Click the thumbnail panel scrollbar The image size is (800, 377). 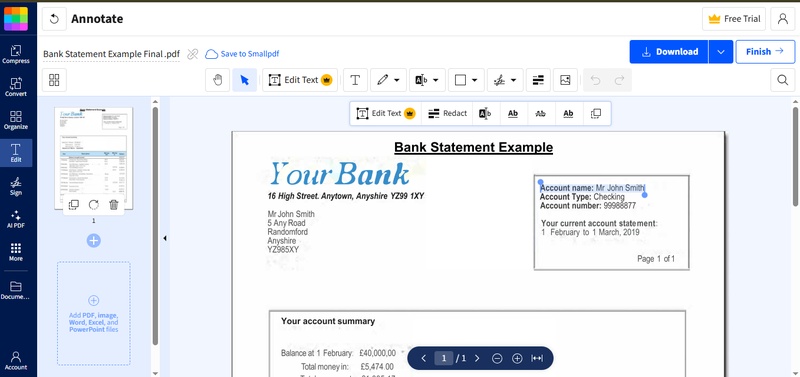pyautogui.click(x=155, y=226)
